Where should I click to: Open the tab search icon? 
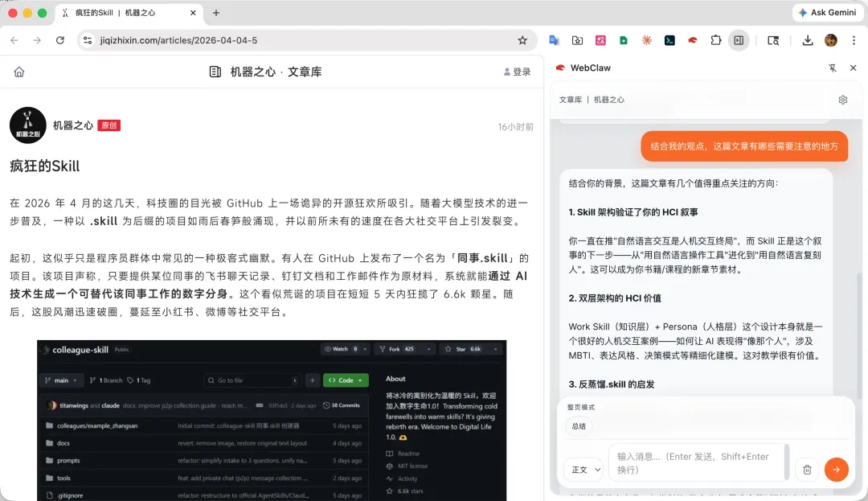coord(773,40)
